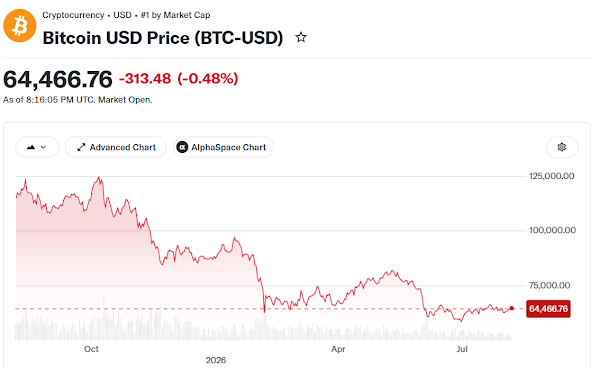Expand chart type dropdown chevron

coord(43,147)
